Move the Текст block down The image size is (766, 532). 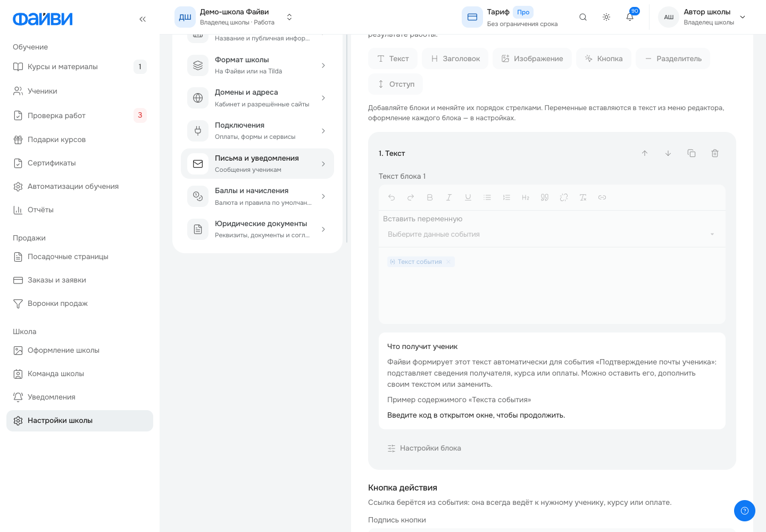point(668,153)
